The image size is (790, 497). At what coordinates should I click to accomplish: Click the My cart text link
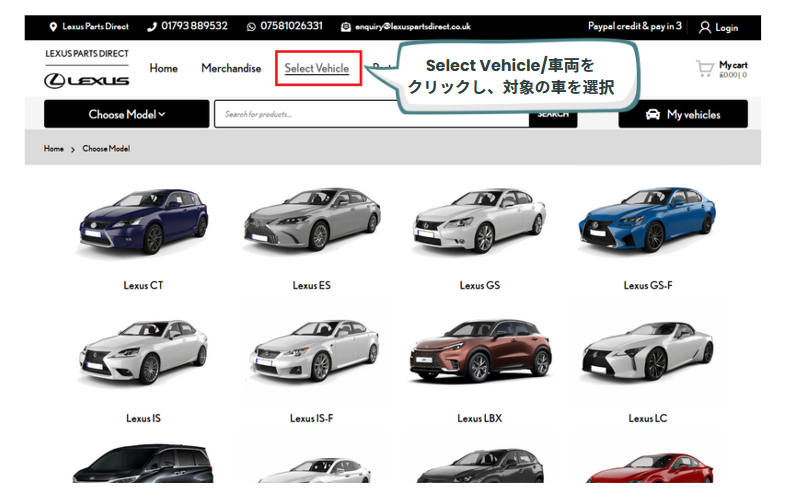(x=733, y=65)
